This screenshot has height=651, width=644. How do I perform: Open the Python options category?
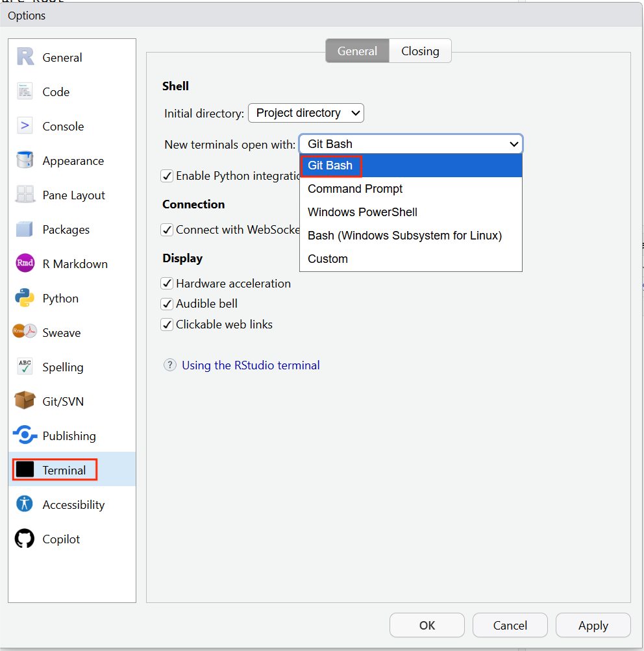point(72,299)
